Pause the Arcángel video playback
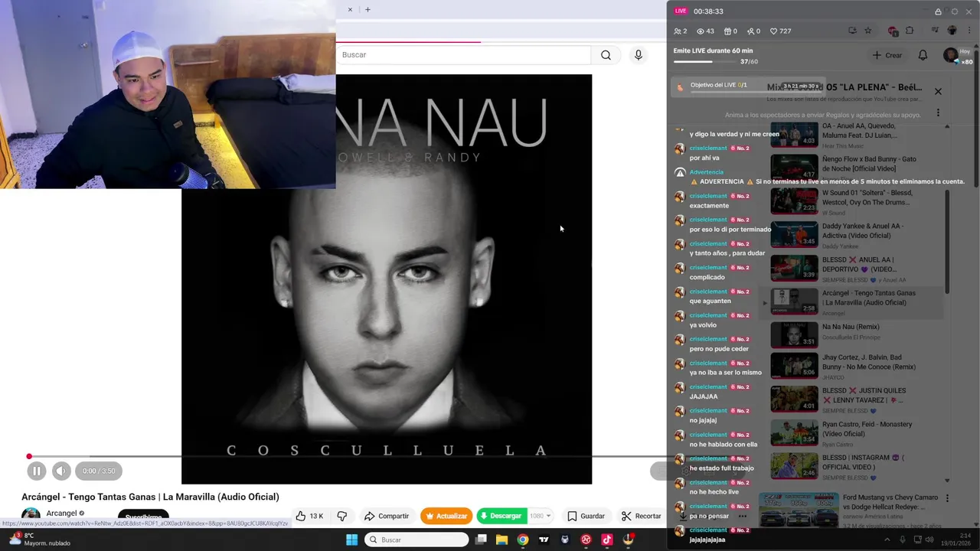Viewport: 980px width, 551px height. (x=36, y=471)
